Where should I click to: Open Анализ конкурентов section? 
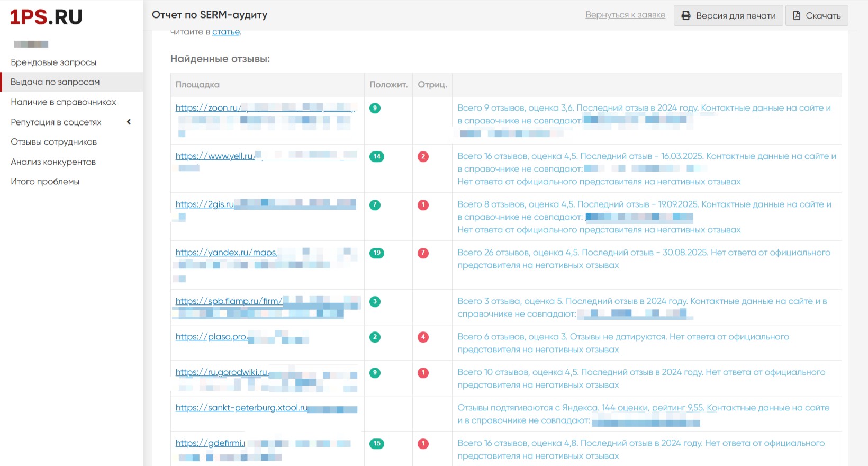coord(53,162)
